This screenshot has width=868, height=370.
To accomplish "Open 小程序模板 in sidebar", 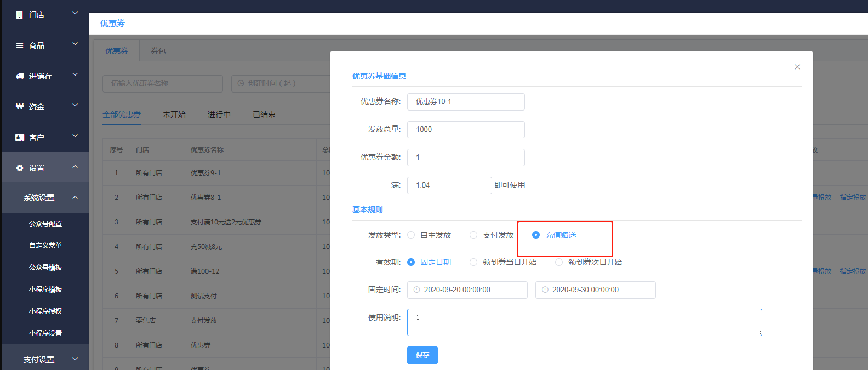I will 45,290.
